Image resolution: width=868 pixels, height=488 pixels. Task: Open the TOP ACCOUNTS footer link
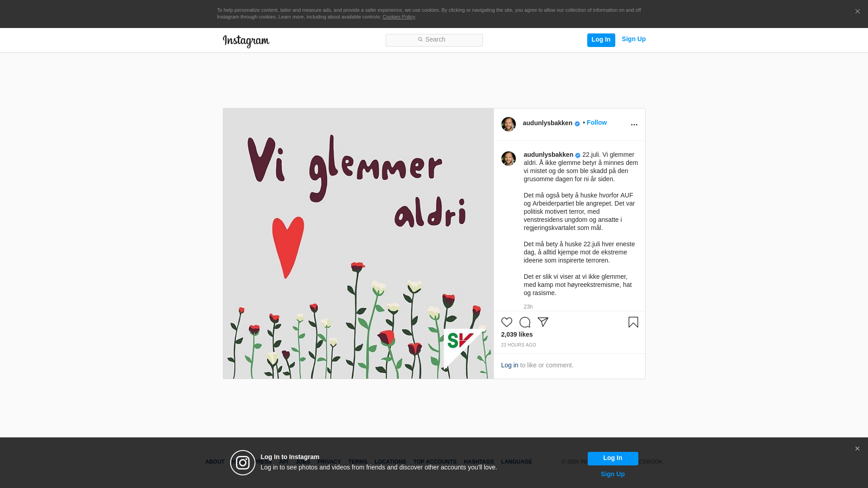coord(434,462)
